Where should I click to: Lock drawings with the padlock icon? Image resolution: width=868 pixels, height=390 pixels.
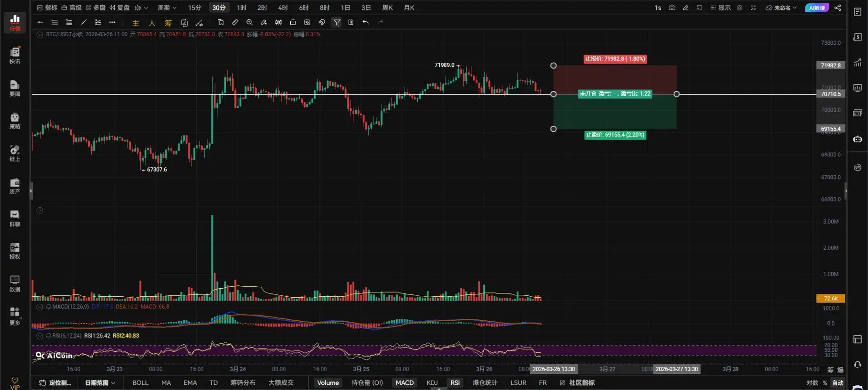[x=293, y=22]
